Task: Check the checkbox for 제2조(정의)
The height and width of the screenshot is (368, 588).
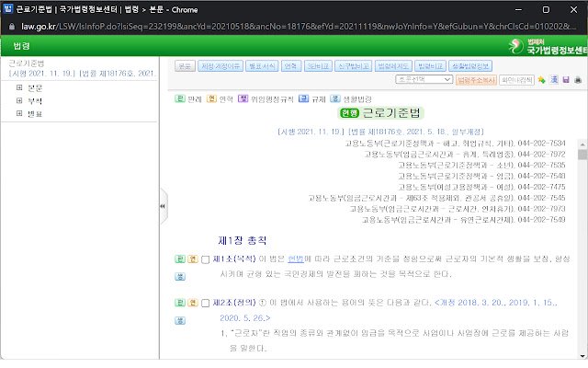Action: (205, 303)
